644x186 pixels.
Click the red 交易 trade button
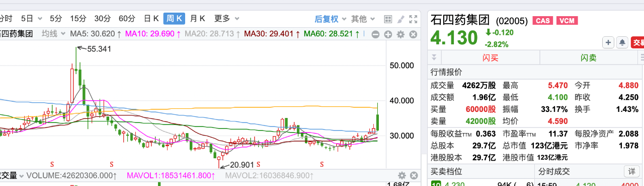click(637, 42)
